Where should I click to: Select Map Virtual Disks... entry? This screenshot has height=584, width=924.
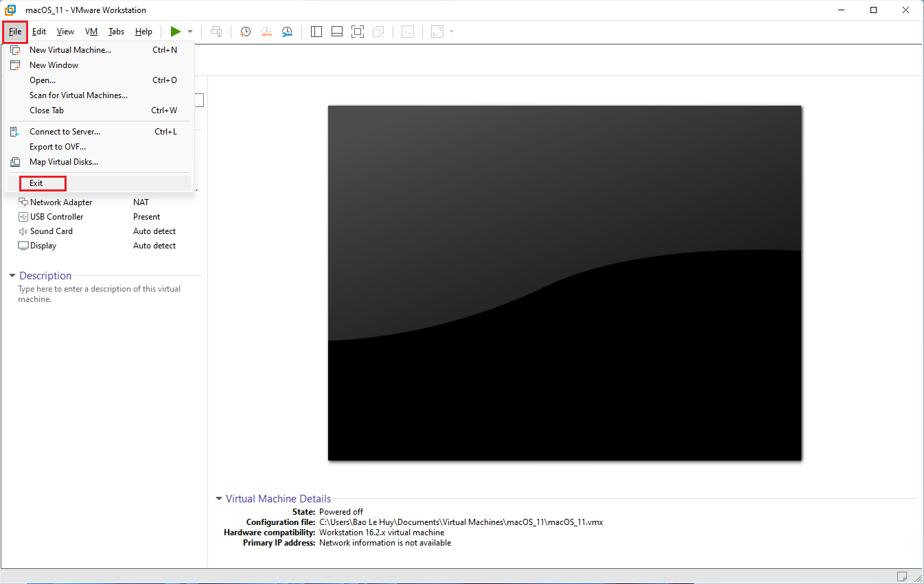(100, 162)
